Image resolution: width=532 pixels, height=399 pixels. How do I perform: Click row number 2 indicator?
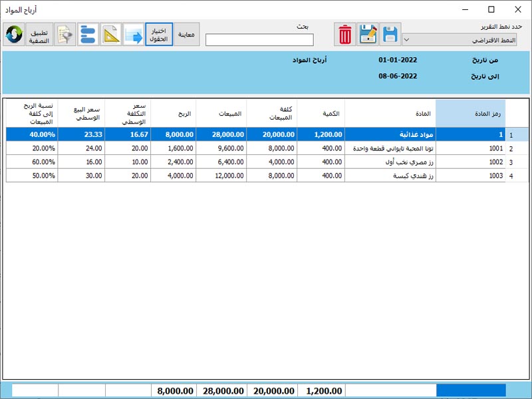[x=517, y=148]
